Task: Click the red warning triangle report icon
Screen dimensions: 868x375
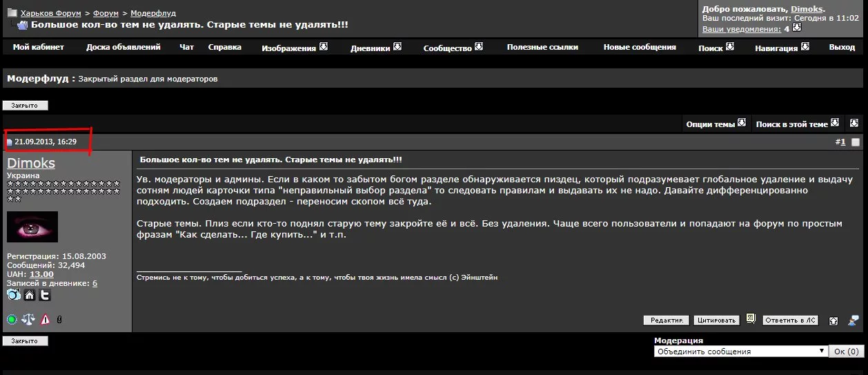Action: (x=46, y=320)
